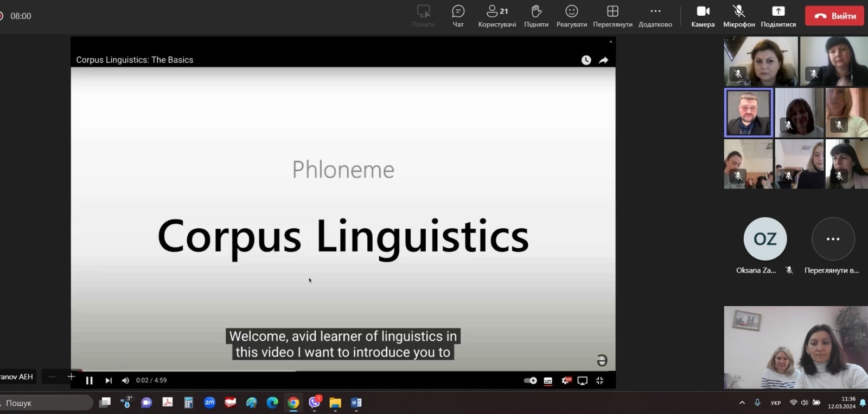868x414 pixels.
Task: Open Google Chrome from the taskbar
Action: tap(293, 403)
